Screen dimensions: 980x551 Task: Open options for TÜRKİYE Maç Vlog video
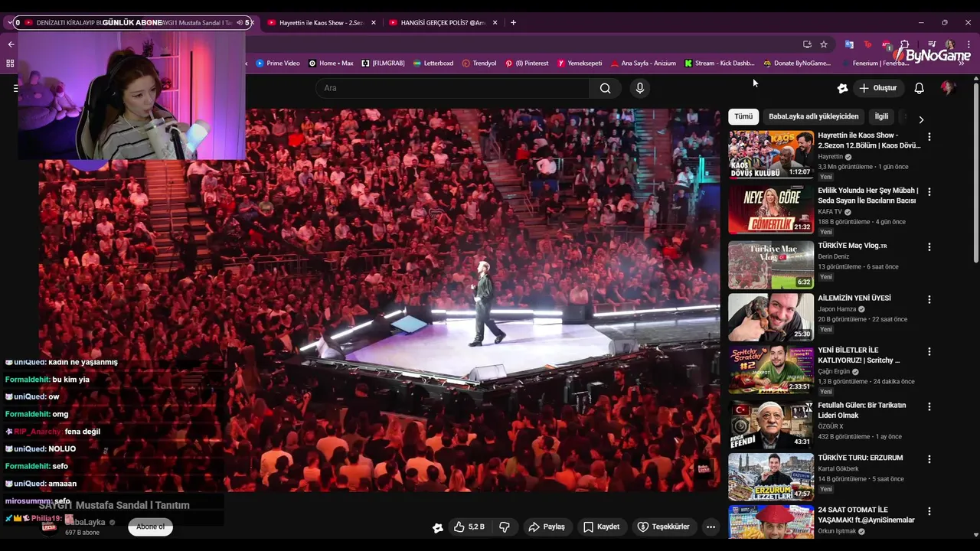click(929, 247)
